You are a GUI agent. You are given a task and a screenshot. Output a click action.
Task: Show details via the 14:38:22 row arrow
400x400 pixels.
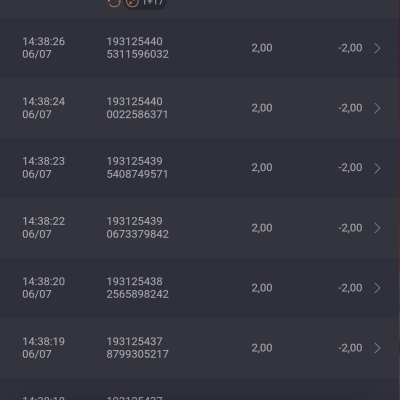tap(377, 228)
